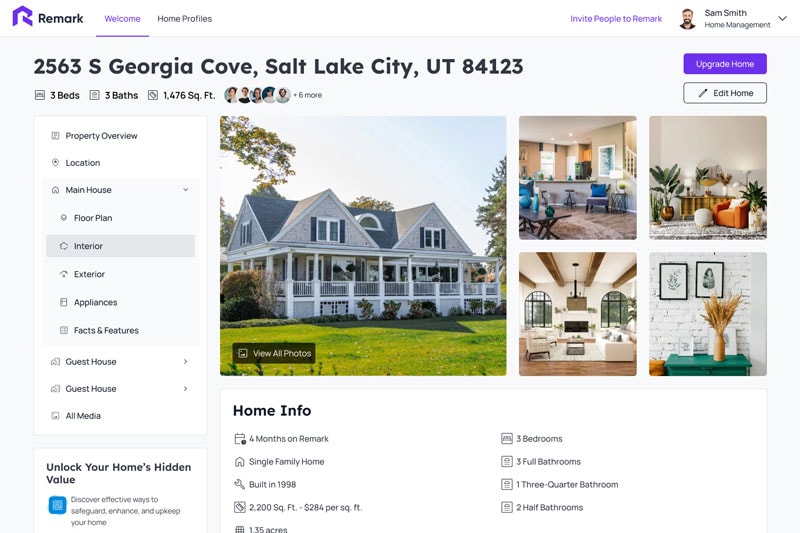Expand the second Guest House chevron
800x533 pixels.
click(x=186, y=389)
